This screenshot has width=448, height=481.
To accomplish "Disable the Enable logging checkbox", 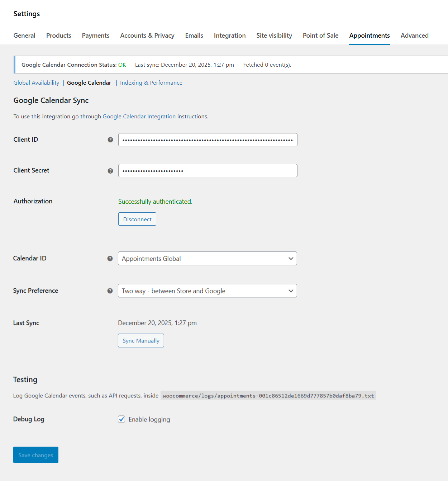I will pyautogui.click(x=122, y=419).
